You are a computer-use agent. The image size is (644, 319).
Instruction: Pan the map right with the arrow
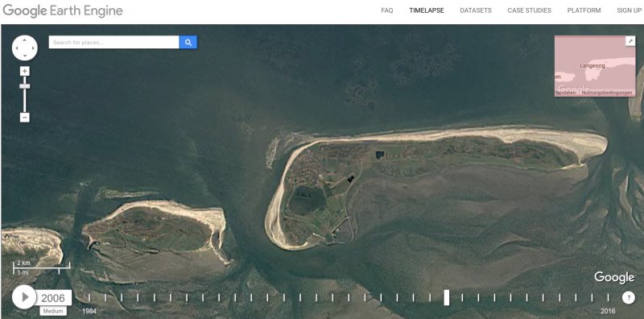(x=33, y=48)
